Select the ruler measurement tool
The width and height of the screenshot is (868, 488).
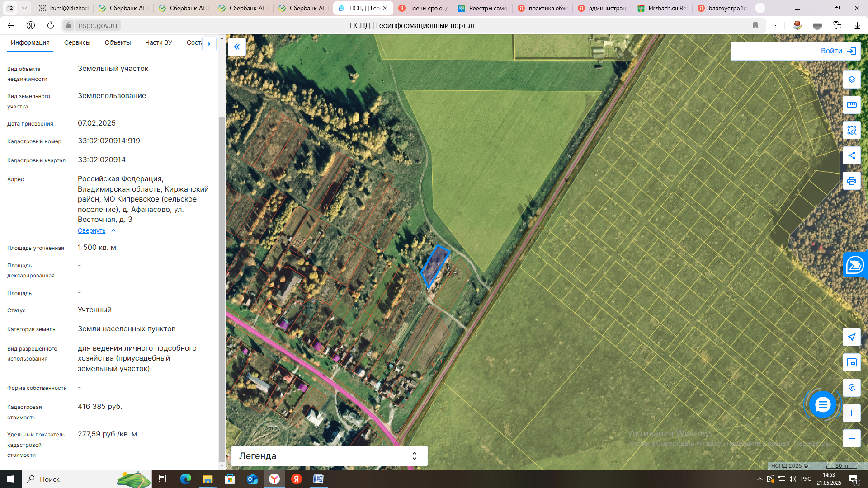pyautogui.click(x=851, y=105)
